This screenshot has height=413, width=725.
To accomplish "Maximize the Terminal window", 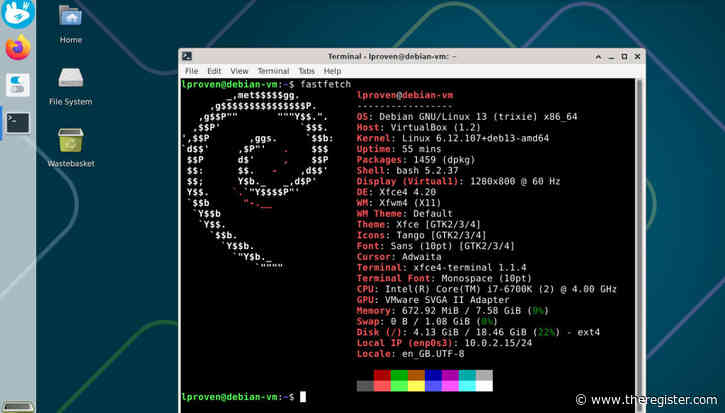I will pos(624,56).
